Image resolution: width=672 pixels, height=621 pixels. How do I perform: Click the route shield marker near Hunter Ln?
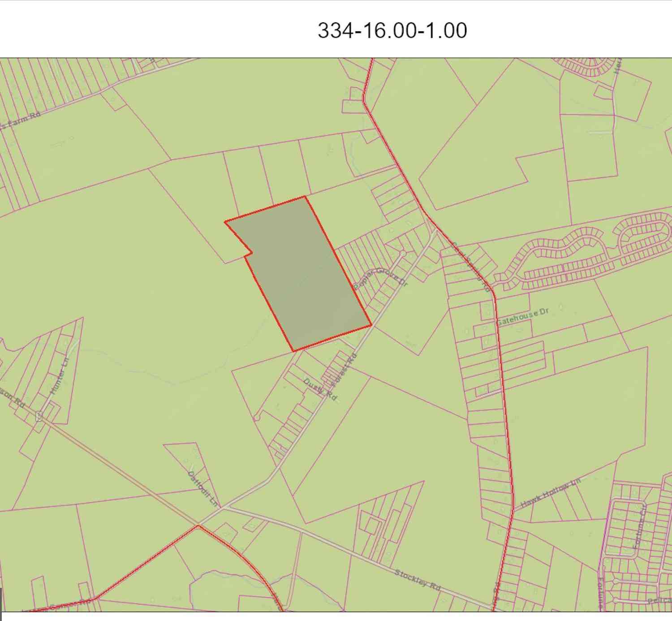pos(39,417)
